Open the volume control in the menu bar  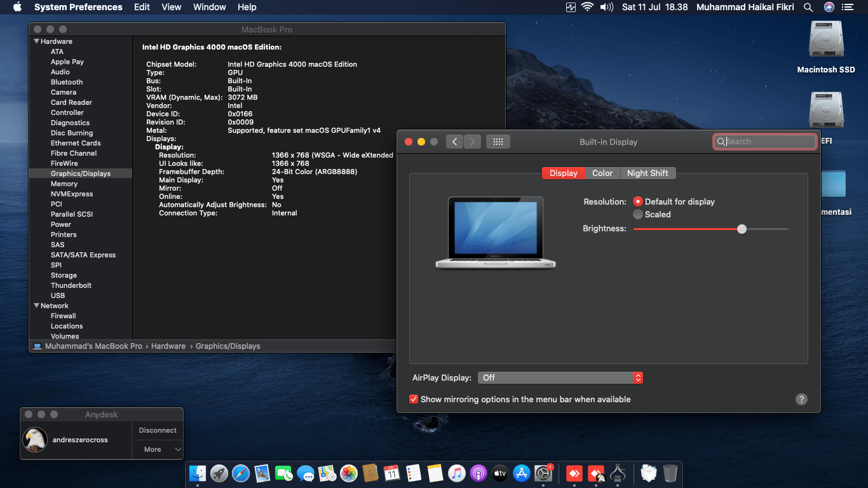point(607,7)
